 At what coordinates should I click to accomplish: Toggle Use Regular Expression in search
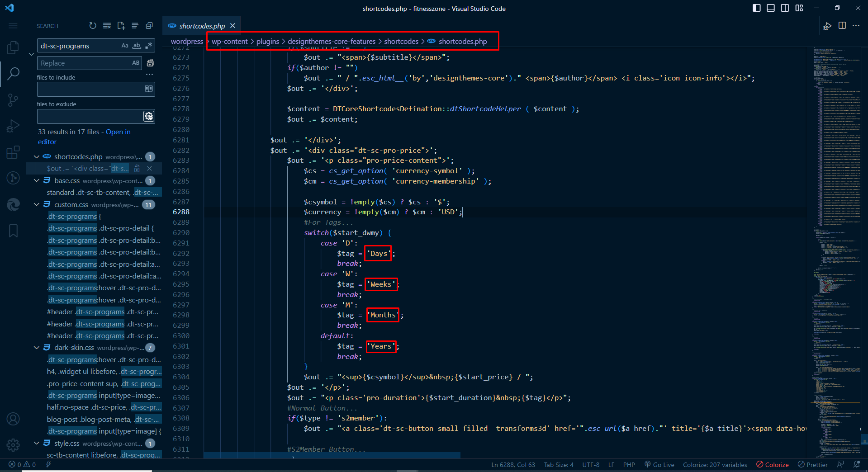[x=148, y=46]
